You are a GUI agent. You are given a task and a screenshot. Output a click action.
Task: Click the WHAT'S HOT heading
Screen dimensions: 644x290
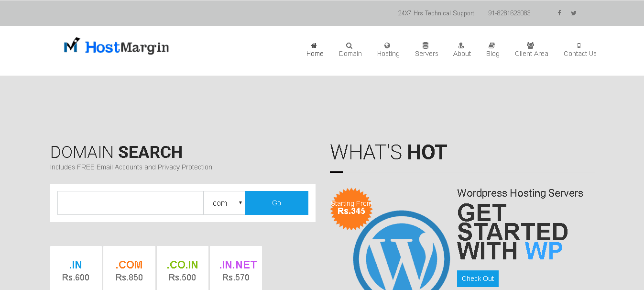point(388,152)
